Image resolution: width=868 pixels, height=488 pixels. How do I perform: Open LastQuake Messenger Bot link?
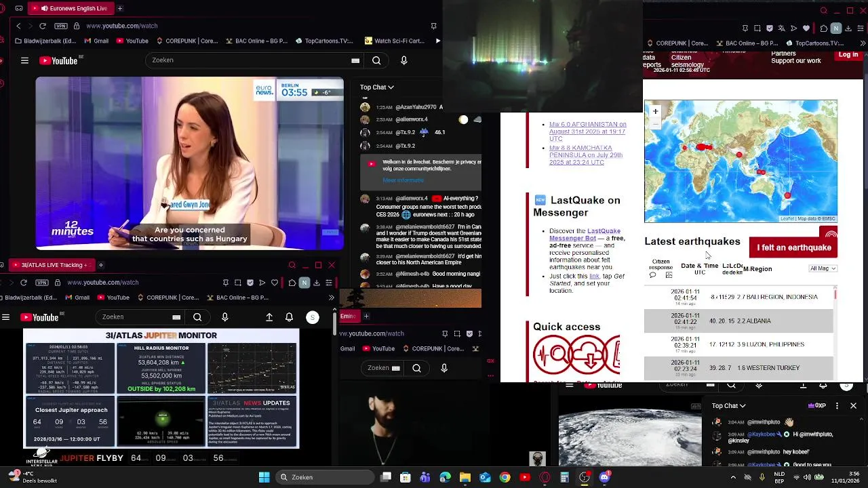pyautogui.click(x=583, y=235)
